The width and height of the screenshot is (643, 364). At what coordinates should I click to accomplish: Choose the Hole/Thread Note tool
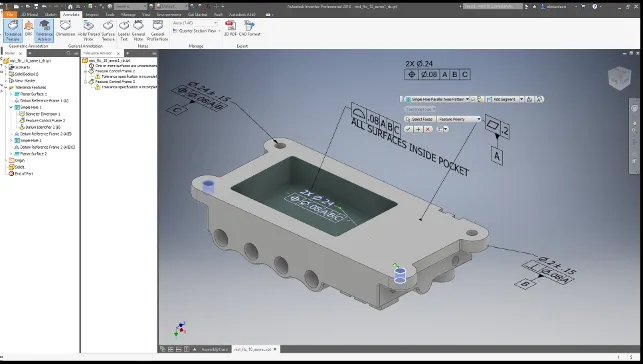(89, 31)
